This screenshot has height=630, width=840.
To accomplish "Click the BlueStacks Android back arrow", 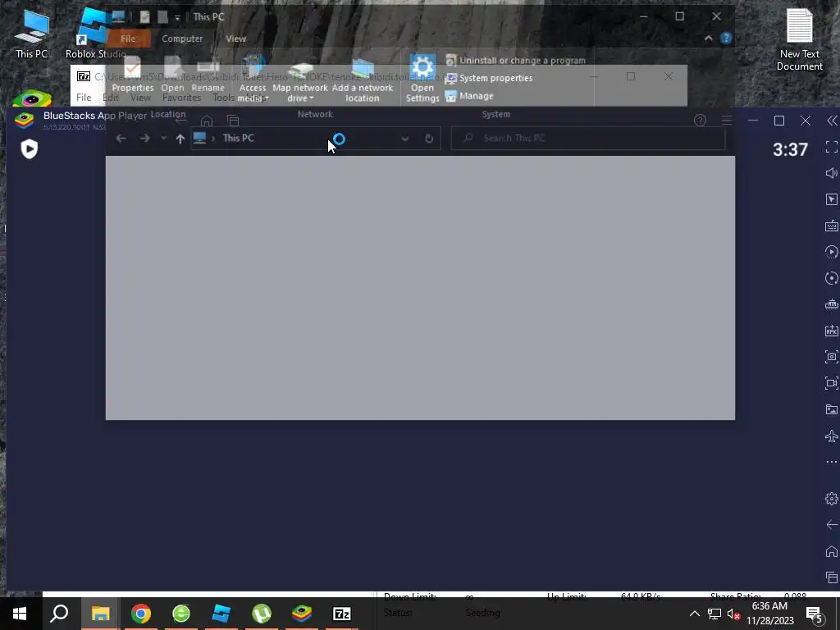I will (832, 525).
